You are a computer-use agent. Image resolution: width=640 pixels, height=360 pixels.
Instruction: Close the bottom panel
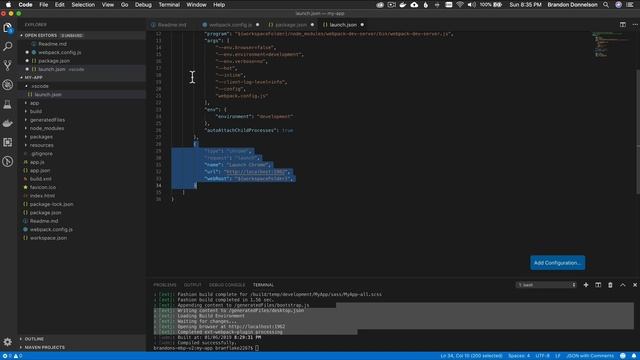pos(635,285)
